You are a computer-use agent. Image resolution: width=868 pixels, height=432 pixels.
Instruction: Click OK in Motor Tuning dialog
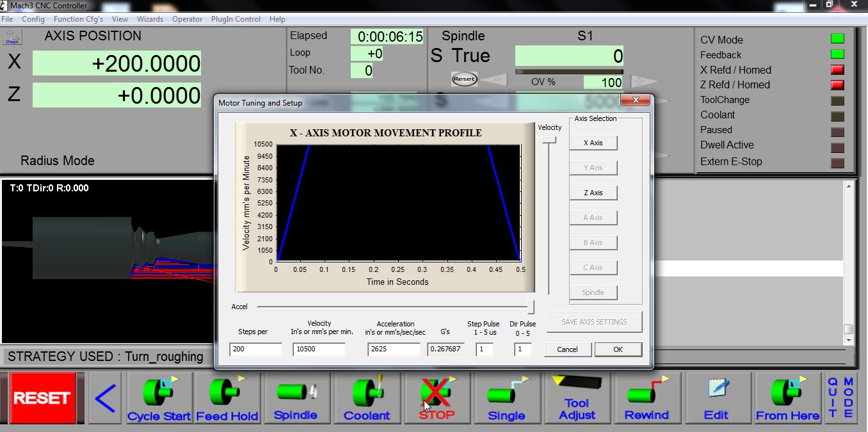618,349
